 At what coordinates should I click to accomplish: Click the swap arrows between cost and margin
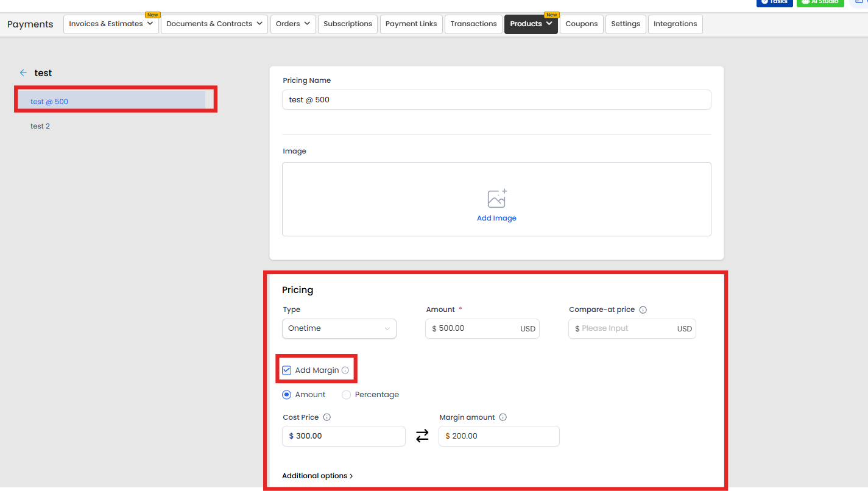pos(422,436)
